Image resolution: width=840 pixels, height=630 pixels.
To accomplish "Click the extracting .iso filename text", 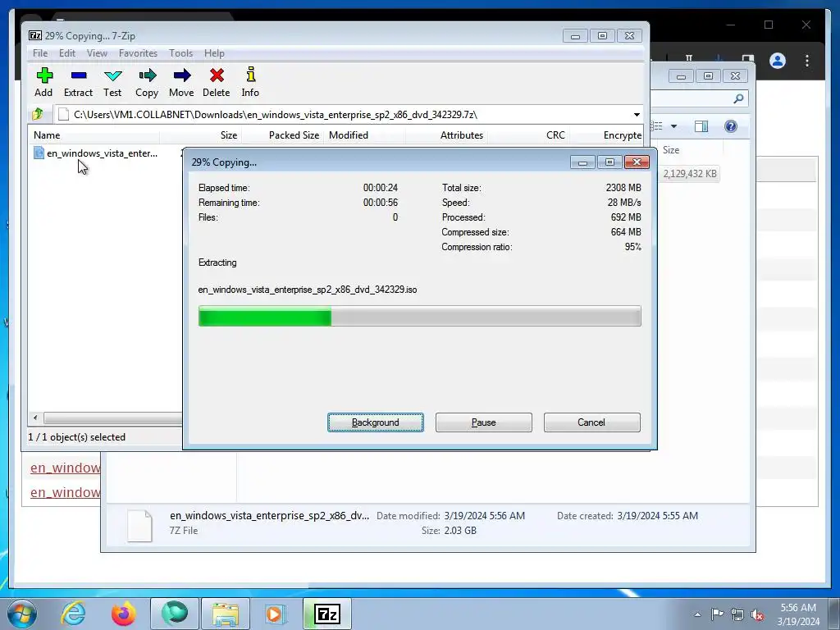I will tap(308, 290).
